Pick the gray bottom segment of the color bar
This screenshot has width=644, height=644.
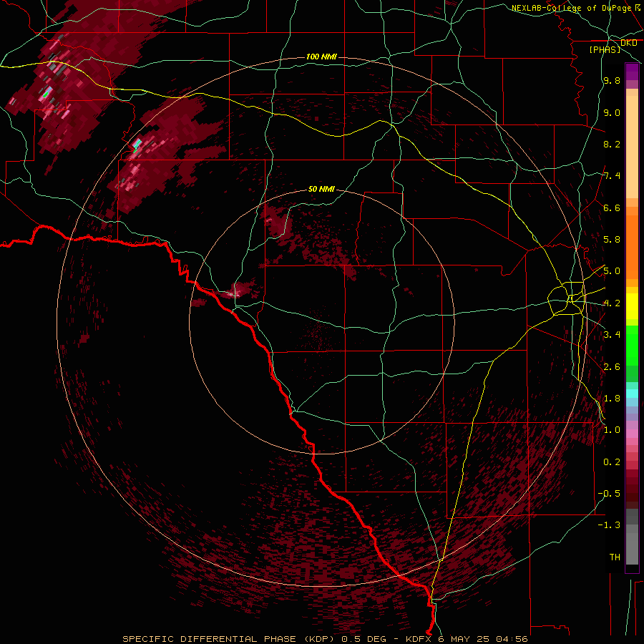(632, 549)
